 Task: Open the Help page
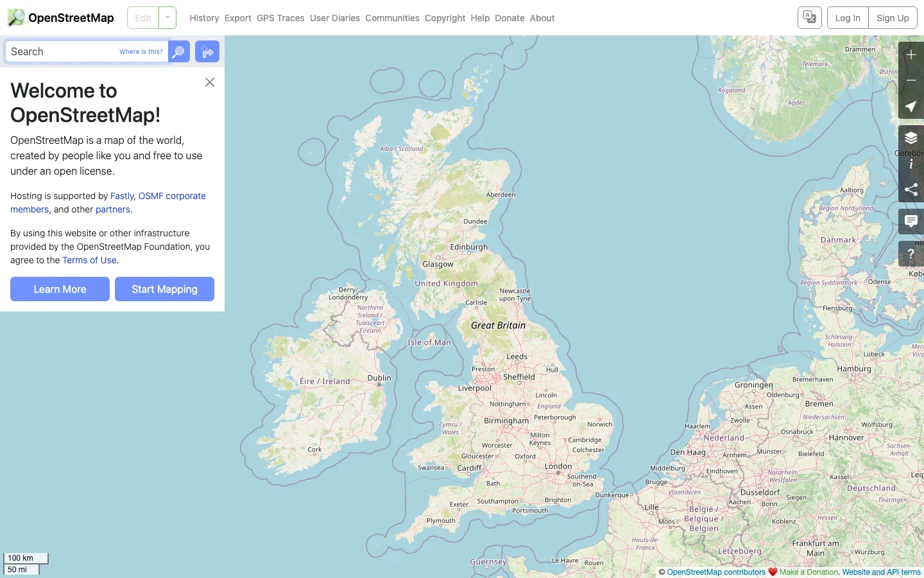pyautogui.click(x=480, y=18)
